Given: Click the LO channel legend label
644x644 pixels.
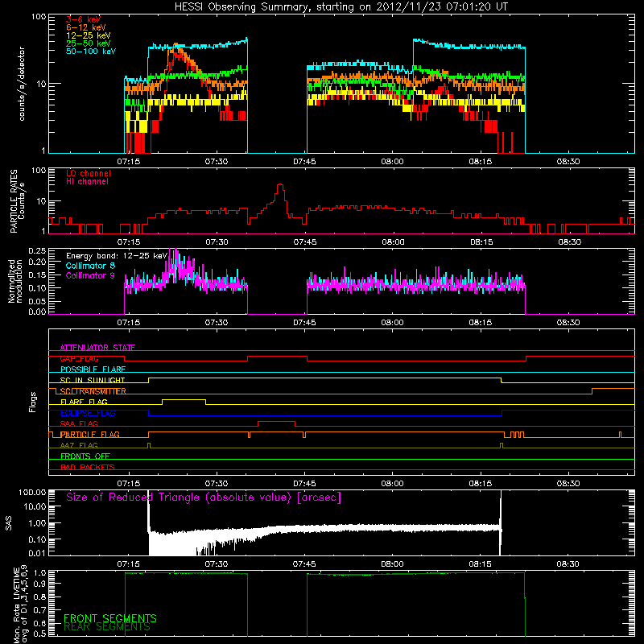Looking at the screenshot, I should click(x=89, y=174).
